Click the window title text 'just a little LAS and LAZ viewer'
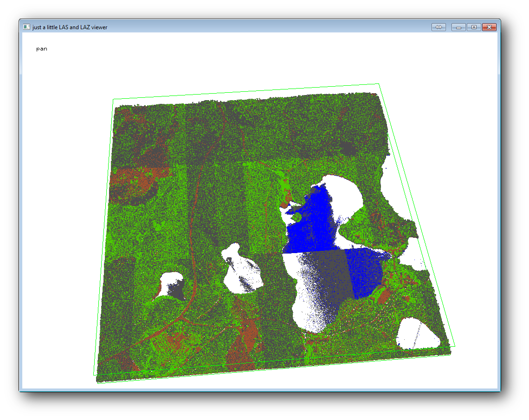This screenshot has height=420, width=529. pos(70,27)
